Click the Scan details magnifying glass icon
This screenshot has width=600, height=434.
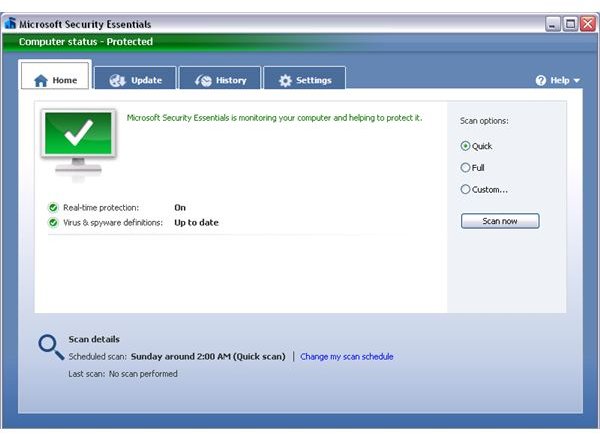pyautogui.click(x=50, y=347)
